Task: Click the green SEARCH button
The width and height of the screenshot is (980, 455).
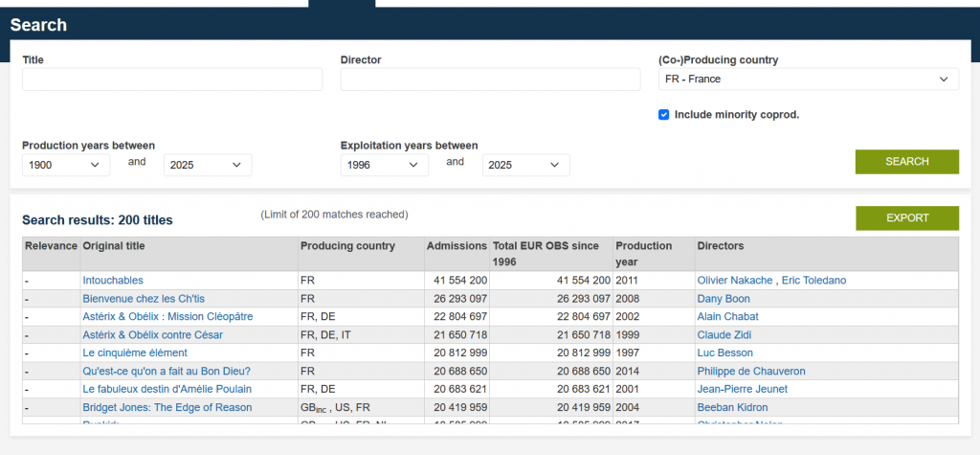Action: [x=906, y=162]
